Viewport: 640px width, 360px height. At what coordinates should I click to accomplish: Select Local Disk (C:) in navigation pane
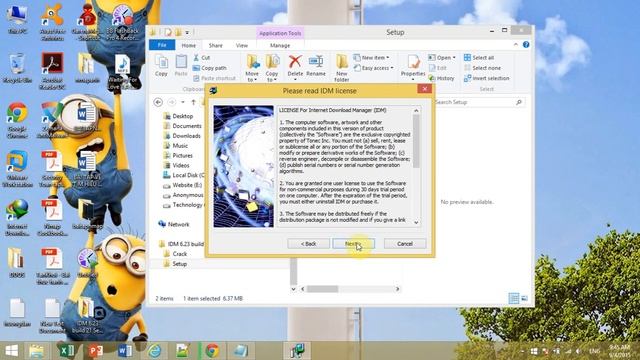pyautogui.click(x=184, y=175)
